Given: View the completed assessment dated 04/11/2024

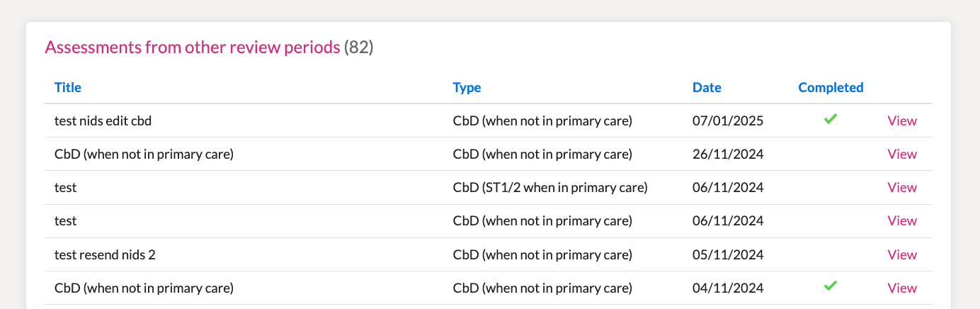Looking at the screenshot, I should tap(902, 288).
